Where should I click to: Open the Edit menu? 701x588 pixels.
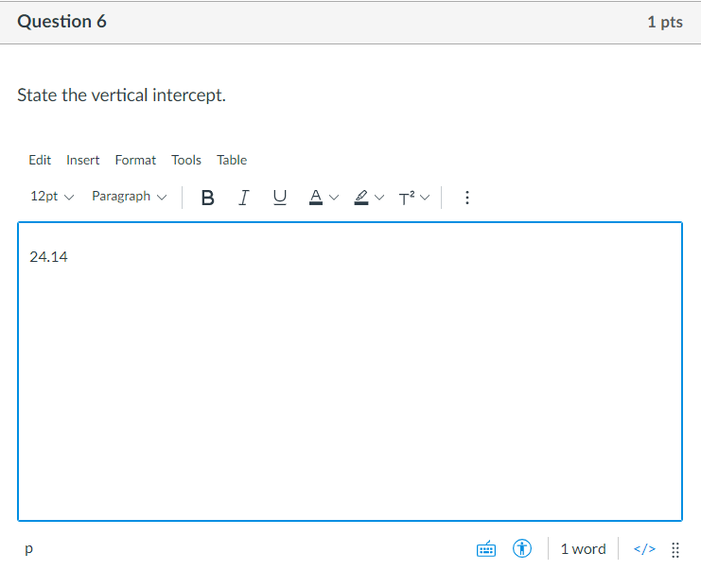40,160
